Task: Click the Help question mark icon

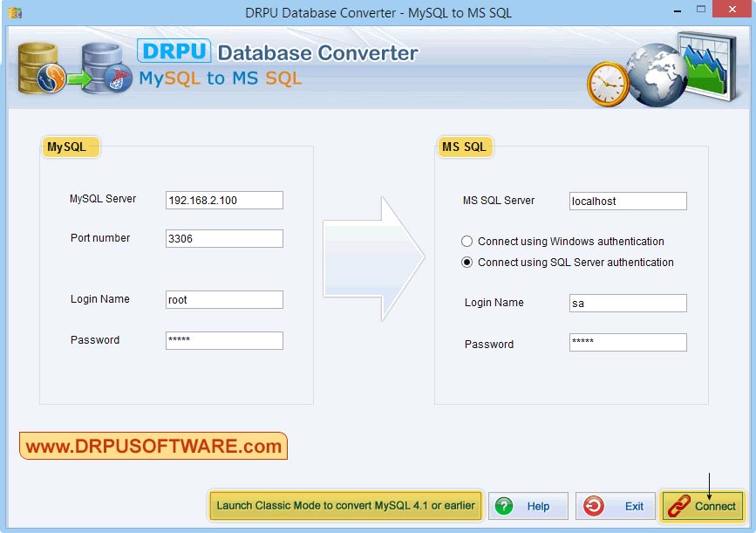Action: pyautogui.click(x=504, y=506)
